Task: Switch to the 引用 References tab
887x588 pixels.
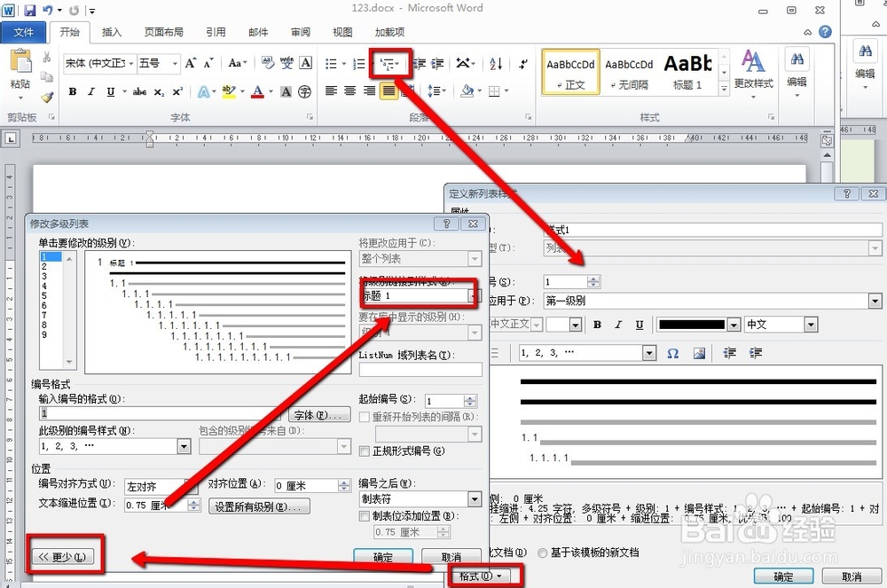Action: pos(216,32)
